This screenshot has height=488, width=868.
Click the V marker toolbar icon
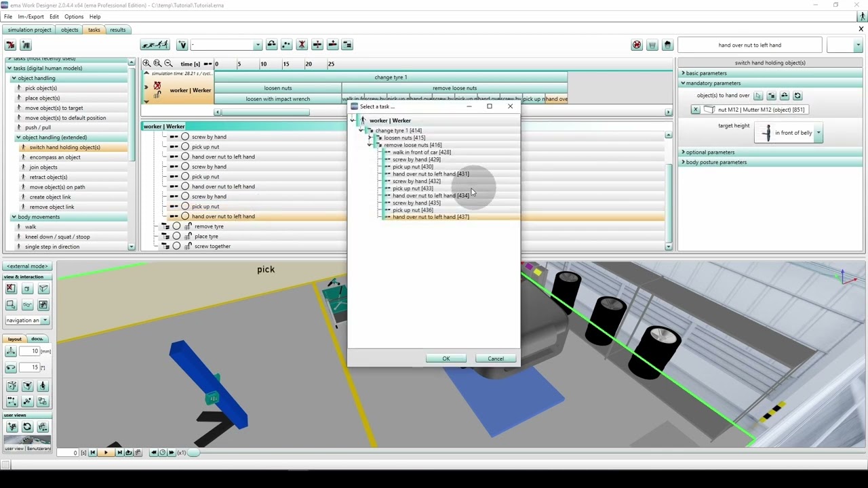tap(182, 45)
